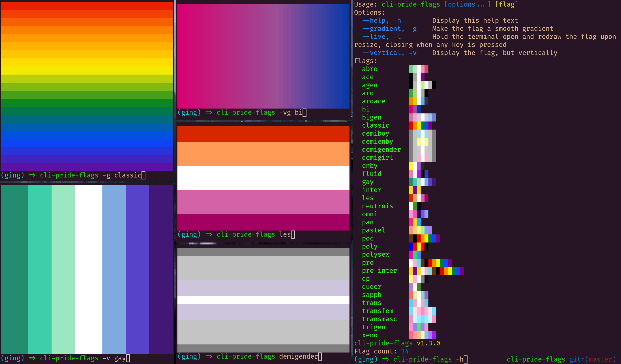Viewport: 621px width, 364px height.
Task: Click the 'demigender' entry in flags list
Action: point(381,150)
